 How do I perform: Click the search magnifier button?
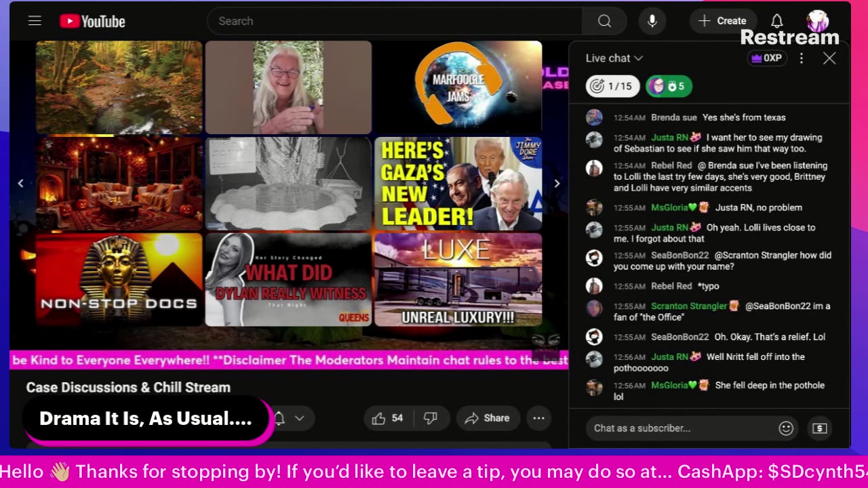pos(604,21)
